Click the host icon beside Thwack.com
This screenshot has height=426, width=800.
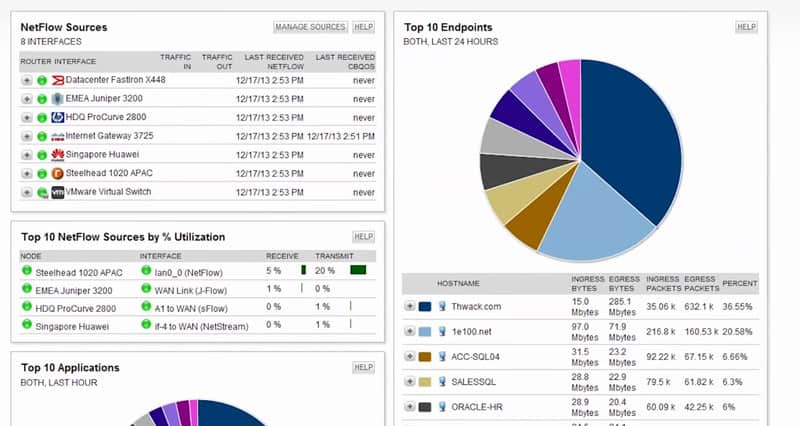pos(442,306)
